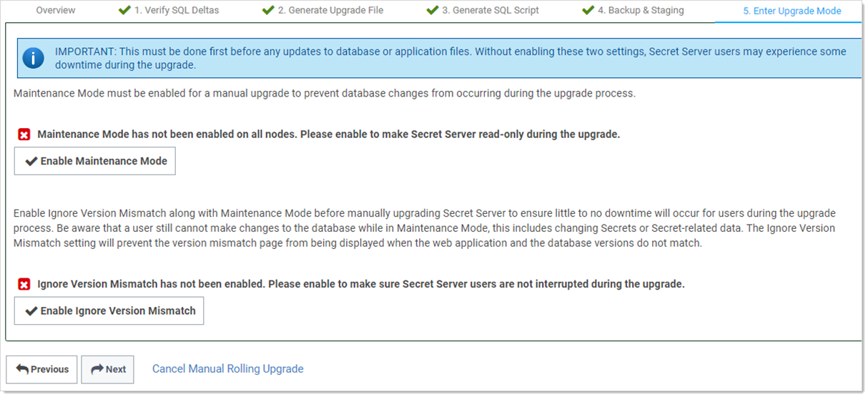Click green checkmark on Generate SQL Script step
The height and width of the screenshot is (397, 868).
coord(433,11)
